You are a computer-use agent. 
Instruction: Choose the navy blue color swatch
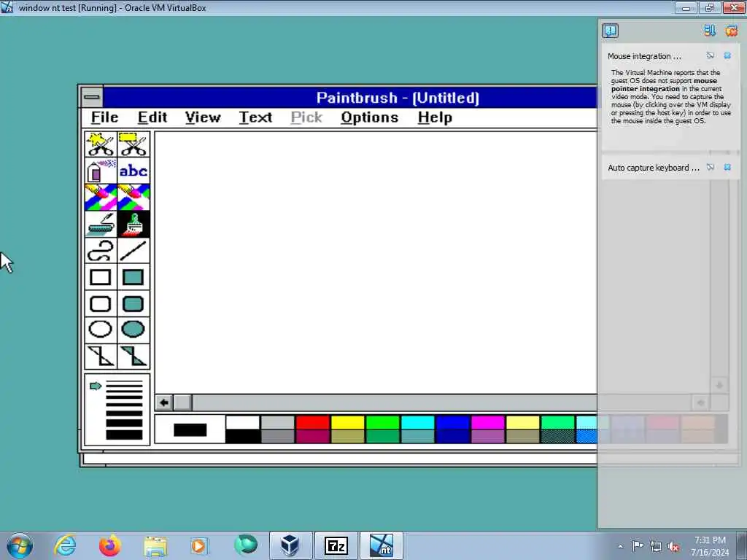click(452, 436)
